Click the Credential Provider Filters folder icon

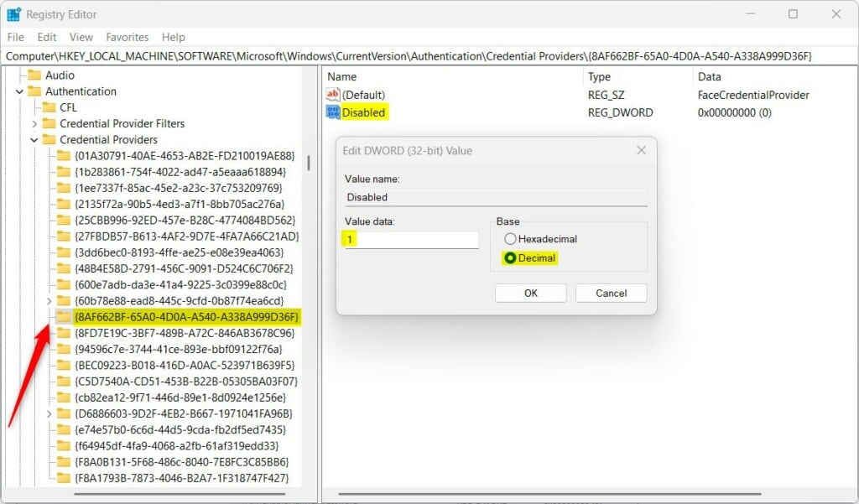[x=49, y=123]
